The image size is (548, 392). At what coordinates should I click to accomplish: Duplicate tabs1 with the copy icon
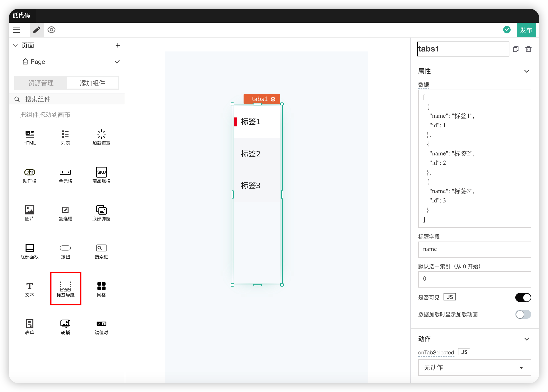(x=516, y=49)
